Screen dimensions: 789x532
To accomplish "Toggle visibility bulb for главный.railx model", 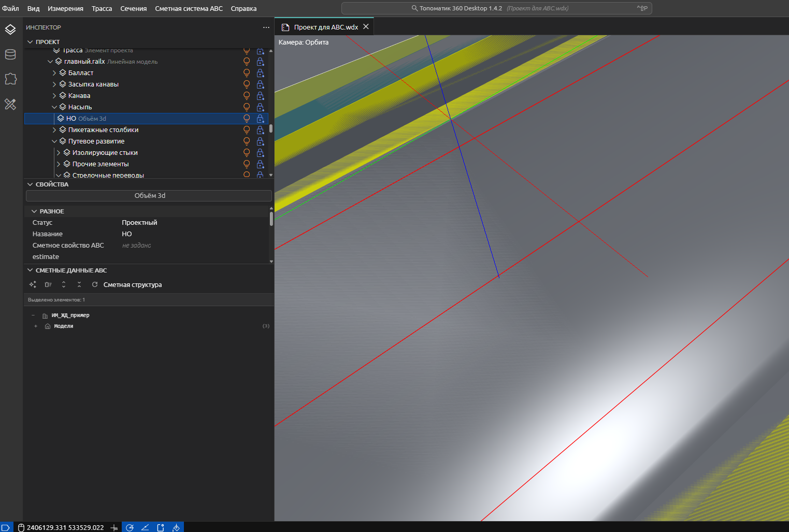I will [247, 62].
